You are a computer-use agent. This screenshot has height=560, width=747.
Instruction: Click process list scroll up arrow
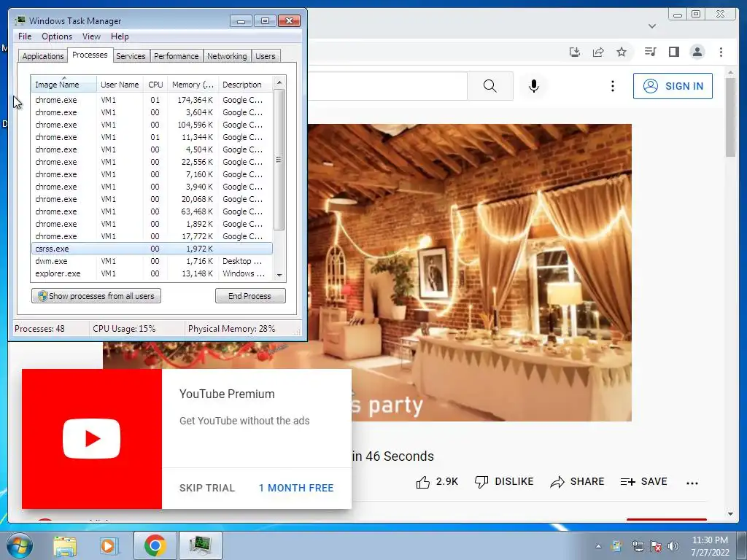279,82
